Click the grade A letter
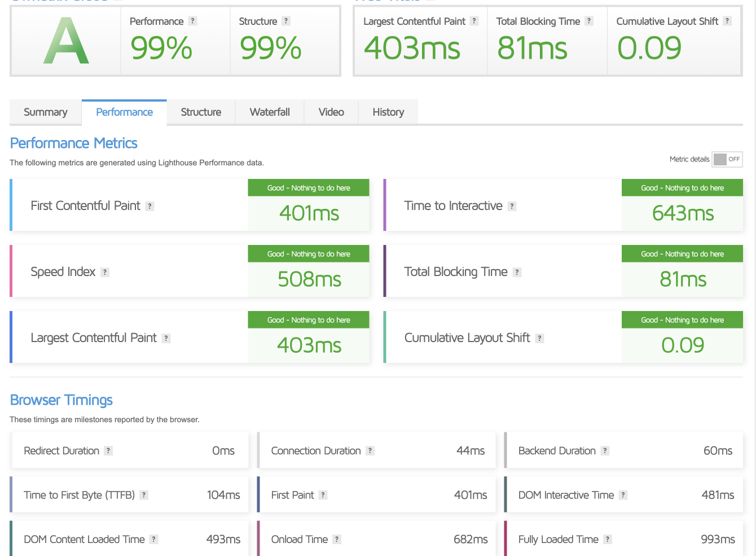 tap(66, 41)
